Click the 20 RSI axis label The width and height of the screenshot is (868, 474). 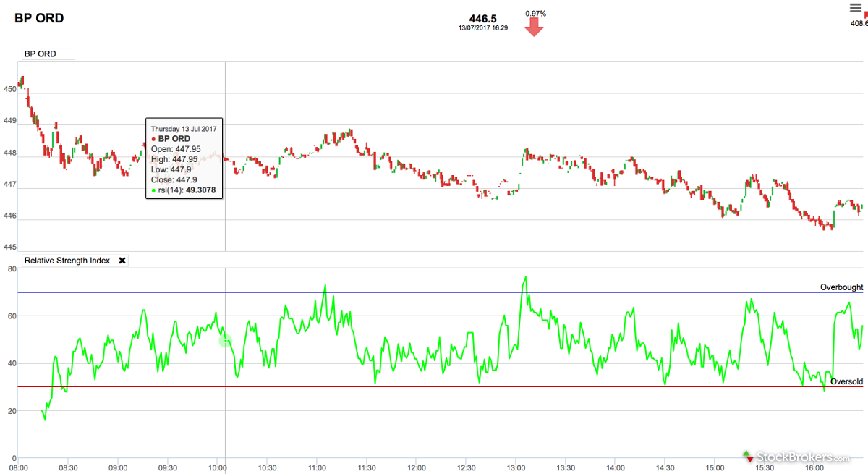click(12, 411)
